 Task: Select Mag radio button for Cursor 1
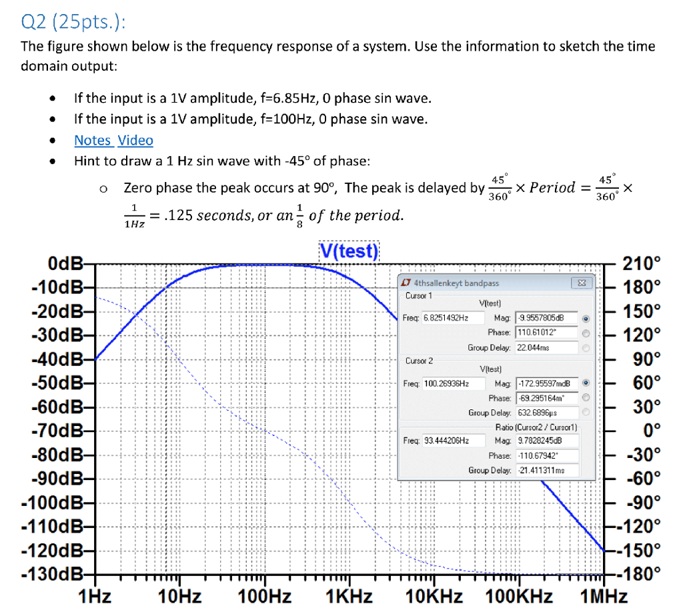point(586,319)
